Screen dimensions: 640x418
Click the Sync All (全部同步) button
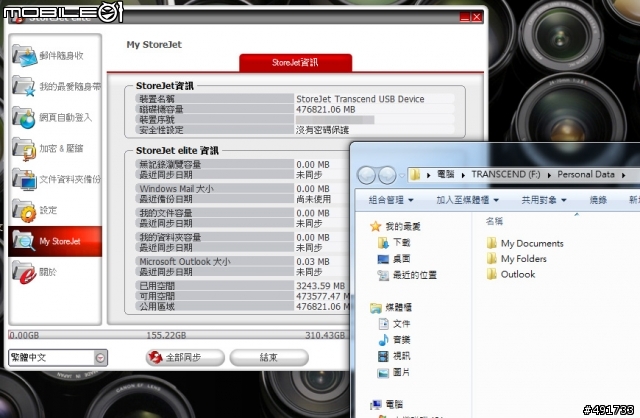point(185,358)
